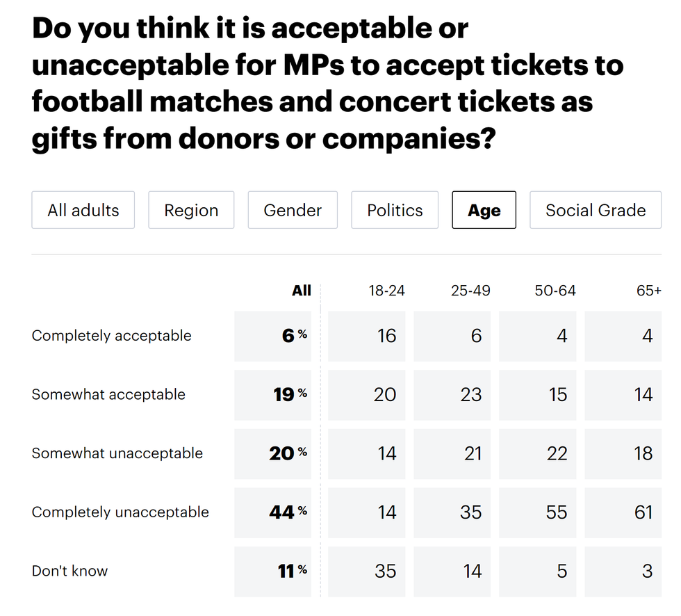
Task: Switch to the Social Grade breakdown
Action: pos(595,209)
